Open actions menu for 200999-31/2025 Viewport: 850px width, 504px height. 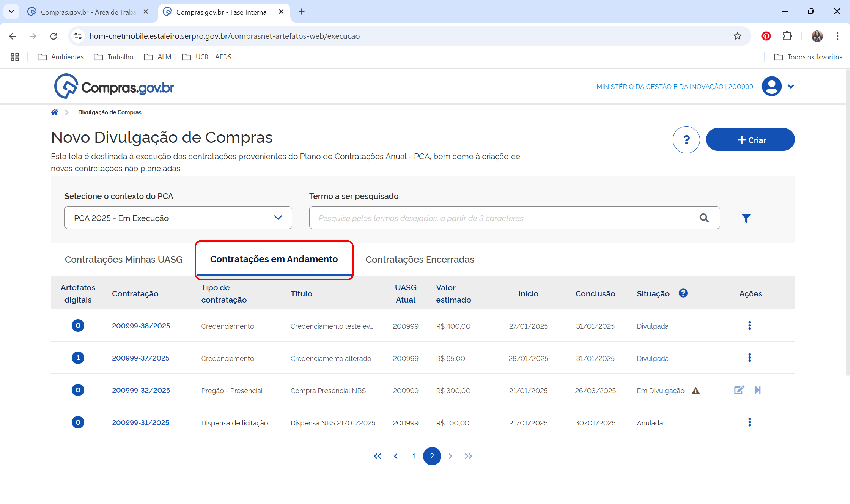[x=749, y=422]
